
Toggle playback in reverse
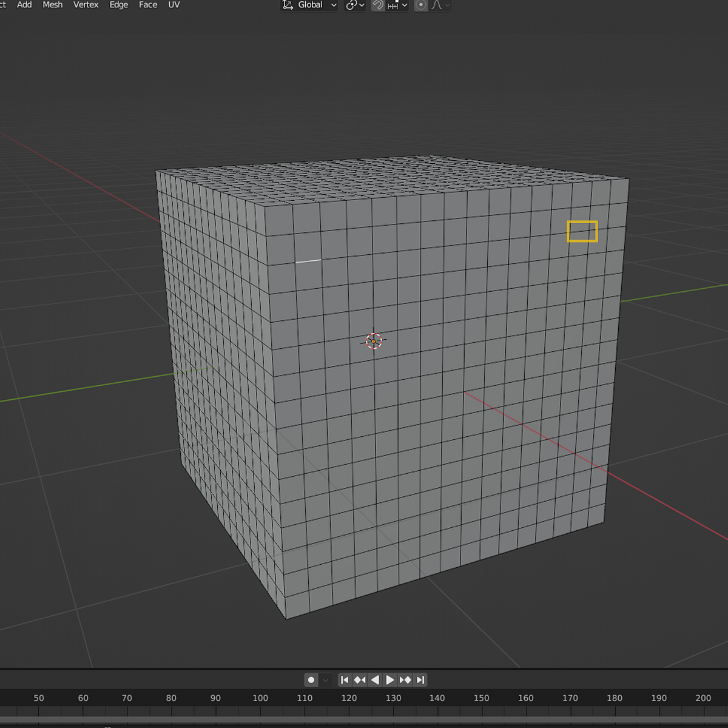pyautogui.click(x=375, y=679)
